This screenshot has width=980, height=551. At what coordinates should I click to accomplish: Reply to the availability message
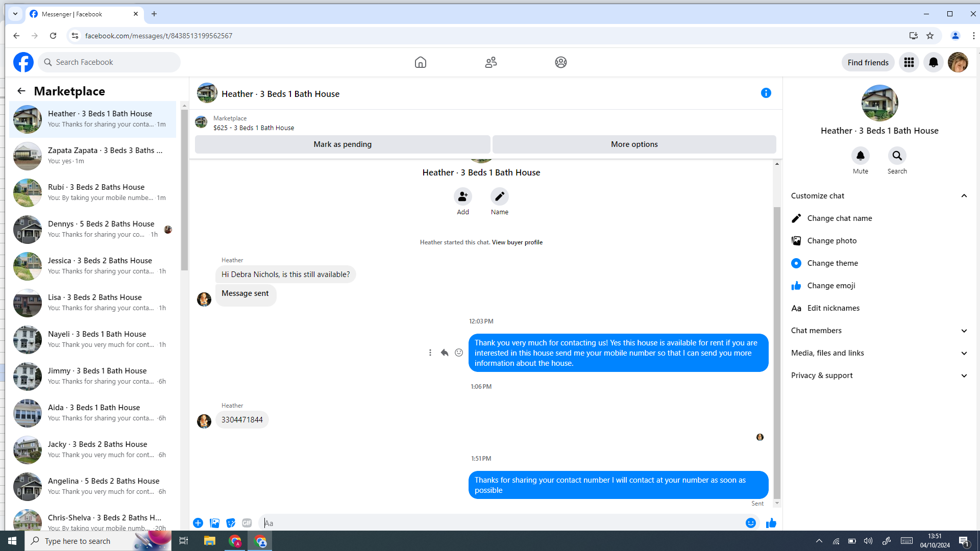445,353
